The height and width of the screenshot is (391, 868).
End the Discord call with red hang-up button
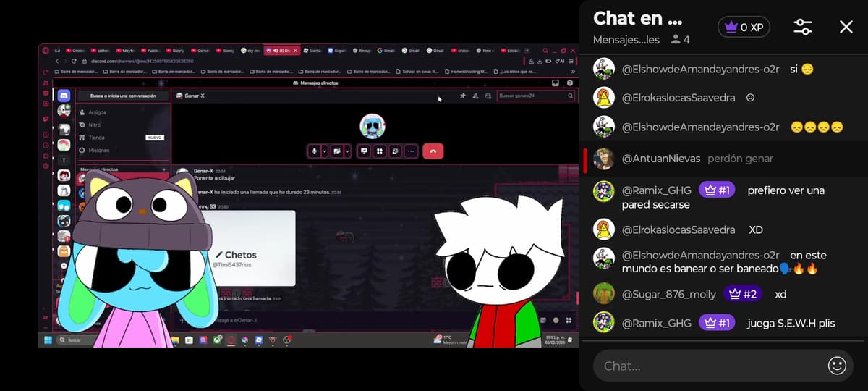click(x=433, y=151)
